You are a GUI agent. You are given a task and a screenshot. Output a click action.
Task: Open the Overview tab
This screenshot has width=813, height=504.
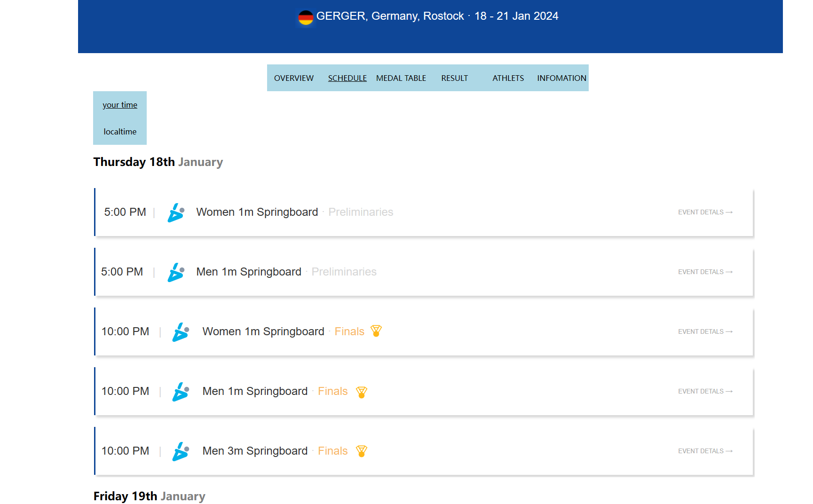293,78
